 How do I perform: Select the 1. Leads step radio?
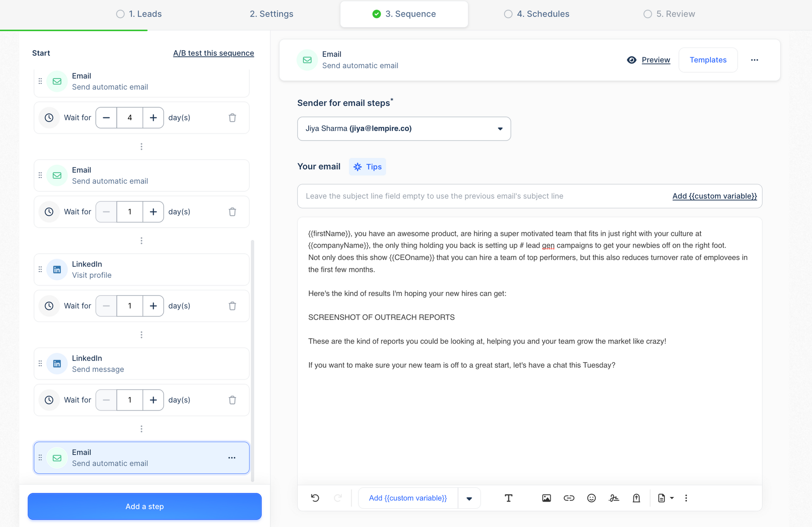pos(120,14)
